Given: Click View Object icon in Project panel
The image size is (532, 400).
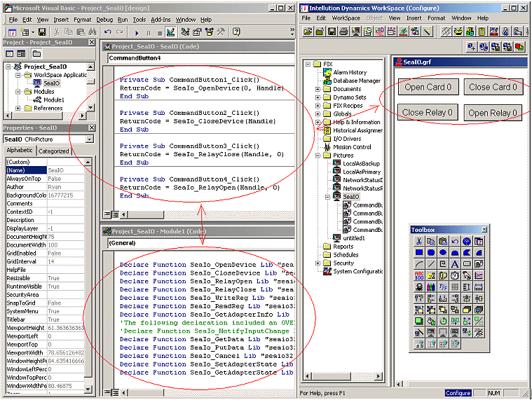Looking at the screenshot, I should coord(21,53).
